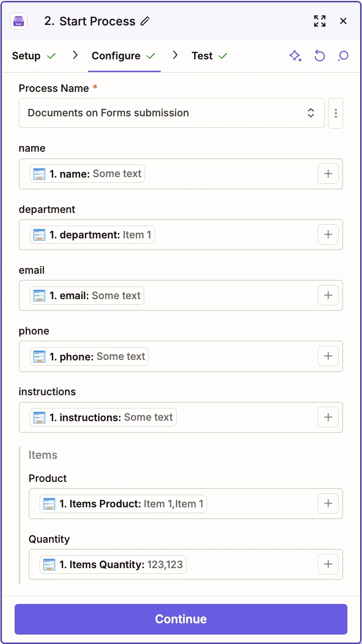Screen dimensions: 362x644
Task: Click the chevron arrow between Configure and Test
Action: [175, 55]
